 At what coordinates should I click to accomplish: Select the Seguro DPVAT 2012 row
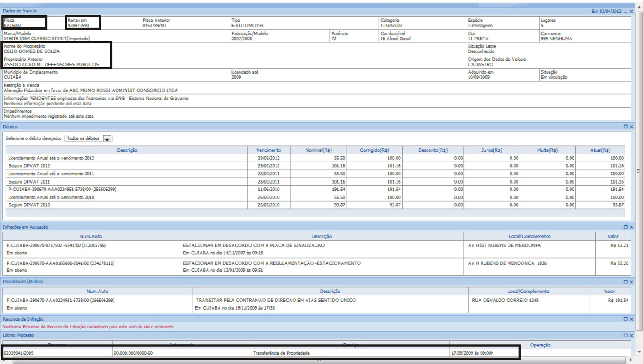tap(315, 166)
